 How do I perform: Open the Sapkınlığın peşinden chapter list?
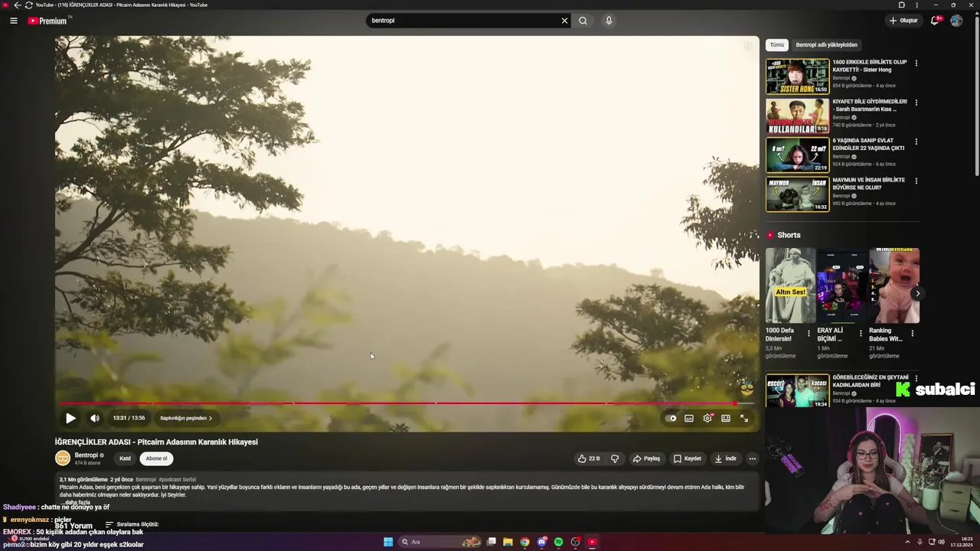(x=186, y=418)
